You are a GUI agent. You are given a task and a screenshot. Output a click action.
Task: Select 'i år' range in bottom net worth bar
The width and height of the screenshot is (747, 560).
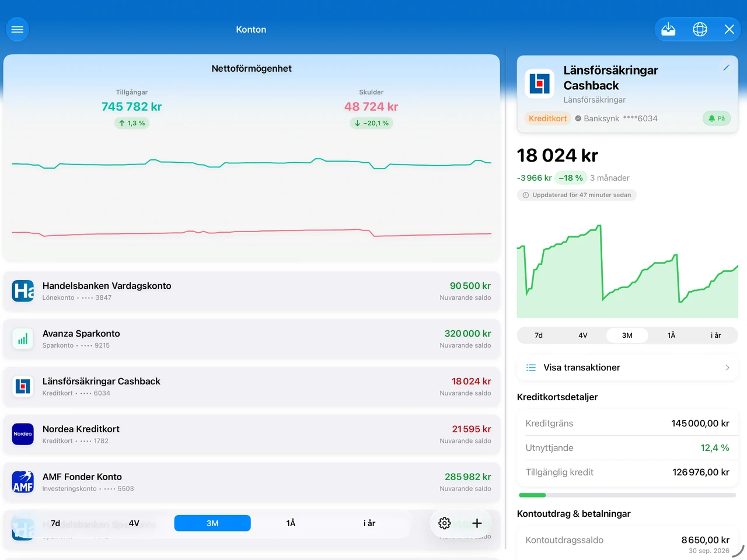[x=369, y=523]
